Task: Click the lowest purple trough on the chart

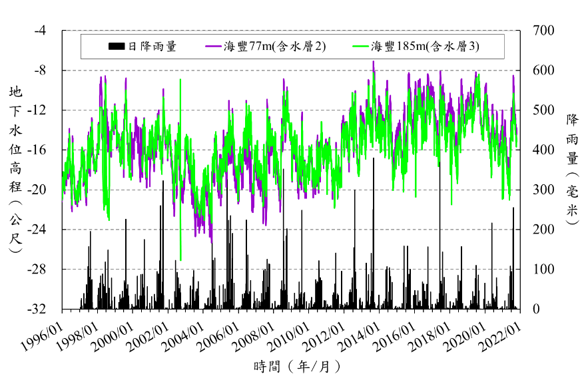Action: [211, 242]
